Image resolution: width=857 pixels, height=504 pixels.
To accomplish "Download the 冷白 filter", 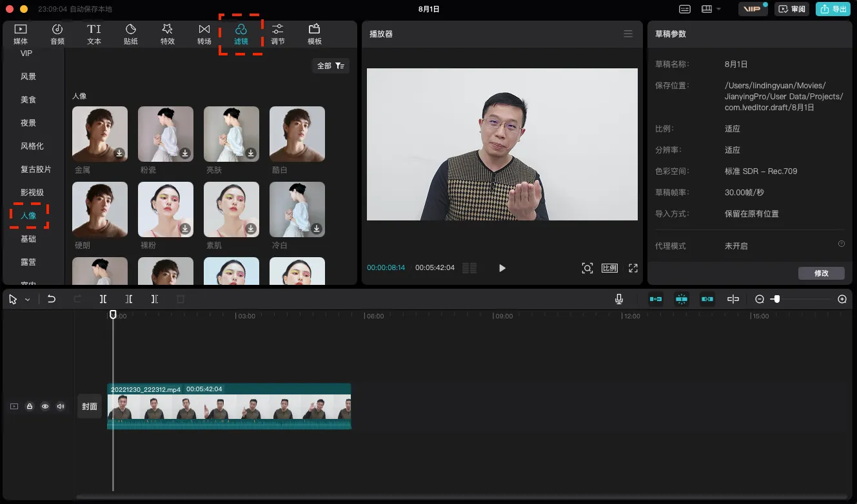I will 317,229.
